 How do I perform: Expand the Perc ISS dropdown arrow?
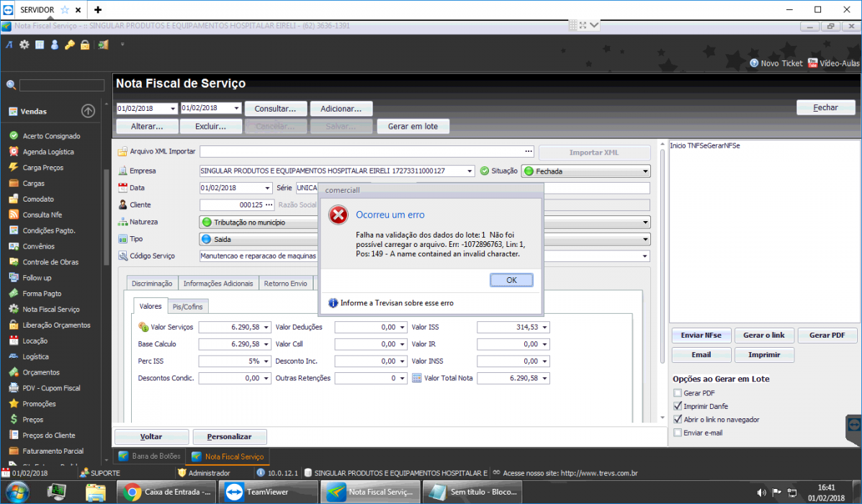pos(266,361)
